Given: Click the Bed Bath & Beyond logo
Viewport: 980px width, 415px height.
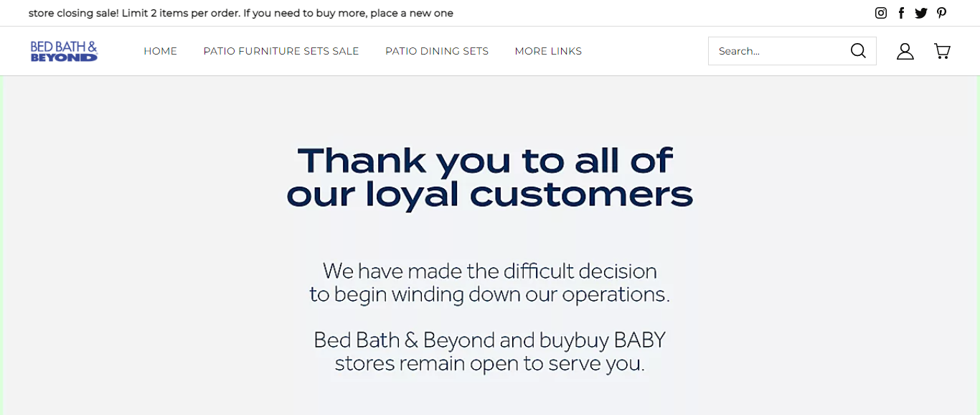Looking at the screenshot, I should [64, 51].
